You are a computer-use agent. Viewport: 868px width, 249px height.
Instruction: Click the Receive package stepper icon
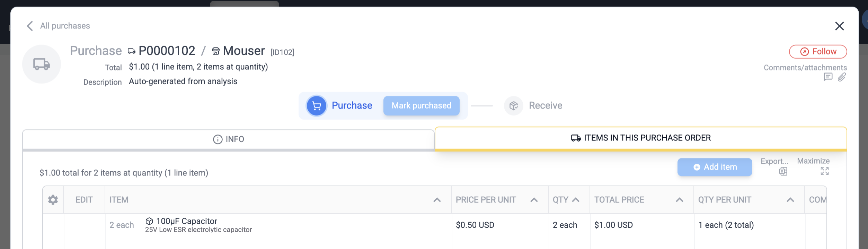[x=513, y=105]
